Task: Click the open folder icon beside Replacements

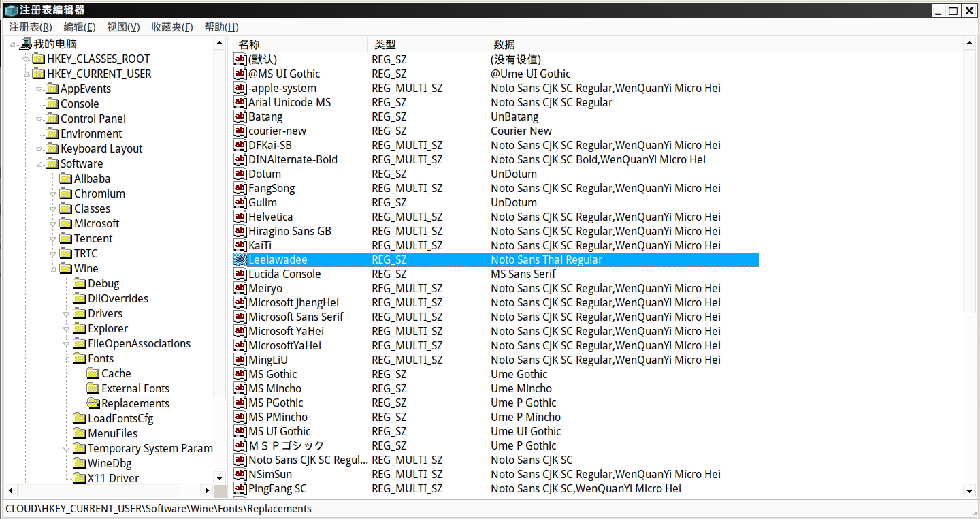Action: (93, 403)
